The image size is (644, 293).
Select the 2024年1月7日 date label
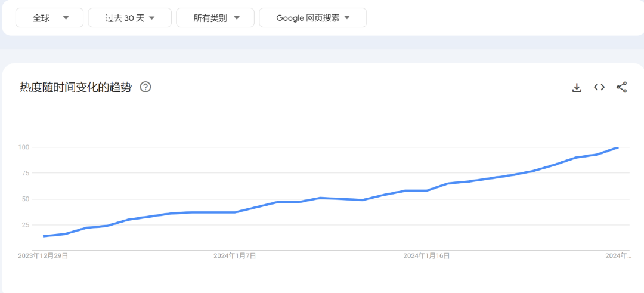coord(235,256)
